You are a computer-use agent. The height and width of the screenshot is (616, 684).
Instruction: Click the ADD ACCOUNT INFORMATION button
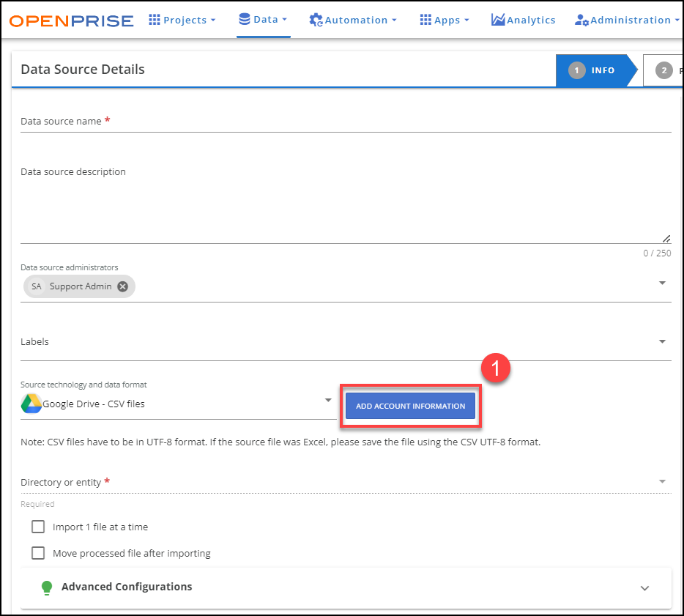pos(410,405)
